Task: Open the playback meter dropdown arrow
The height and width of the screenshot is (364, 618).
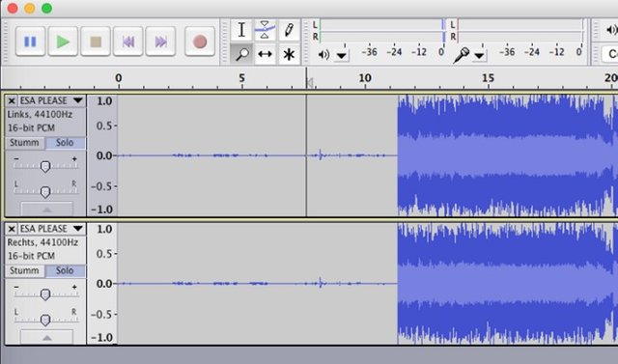Action: pyautogui.click(x=342, y=56)
